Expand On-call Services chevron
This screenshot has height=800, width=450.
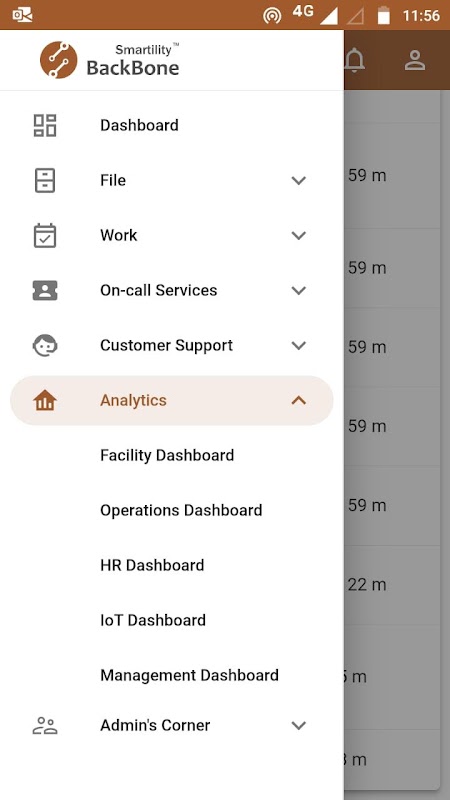298,290
